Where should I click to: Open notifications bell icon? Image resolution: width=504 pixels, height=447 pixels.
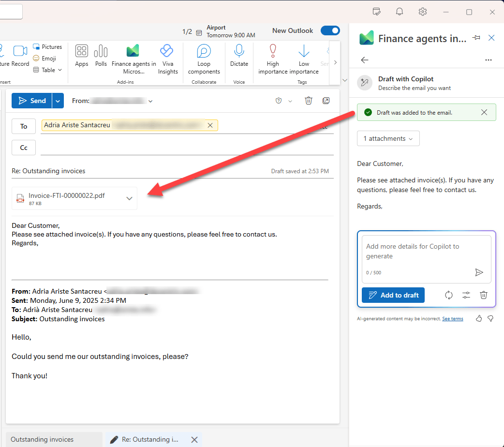click(x=399, y=12)
